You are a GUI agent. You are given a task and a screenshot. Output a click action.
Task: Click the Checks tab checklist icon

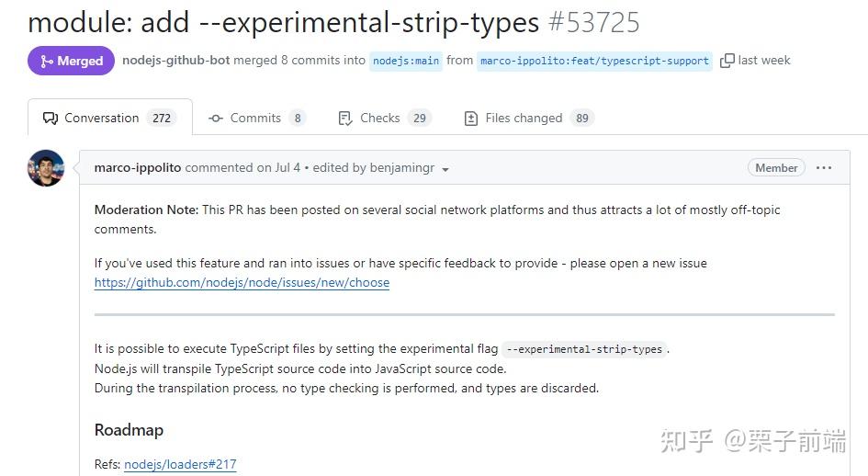pyautogui.click(x=345, y=119)
